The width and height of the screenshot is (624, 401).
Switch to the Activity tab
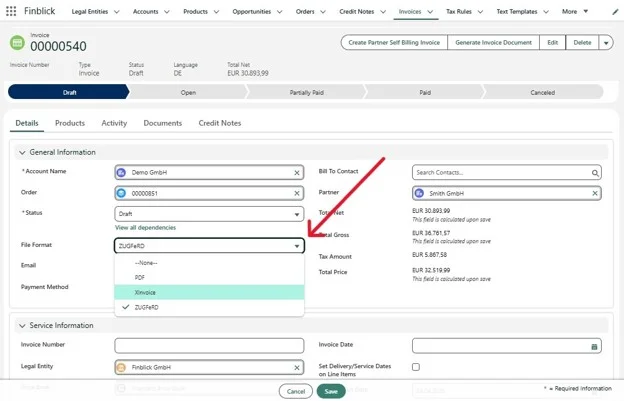click(x=114, y=123)
